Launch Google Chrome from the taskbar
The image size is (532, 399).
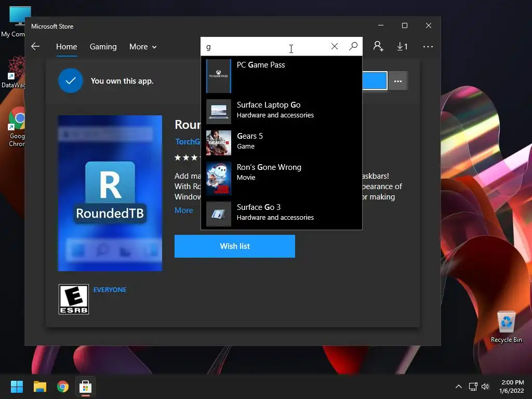63,387
